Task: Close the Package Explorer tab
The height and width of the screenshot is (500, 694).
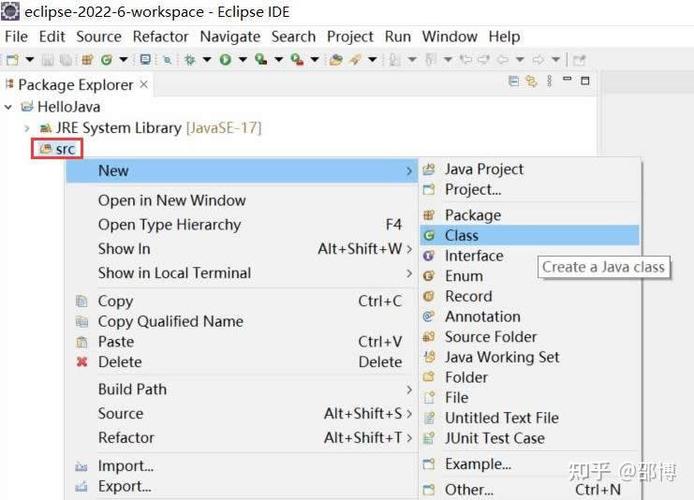Action: [x=143, y=85]
